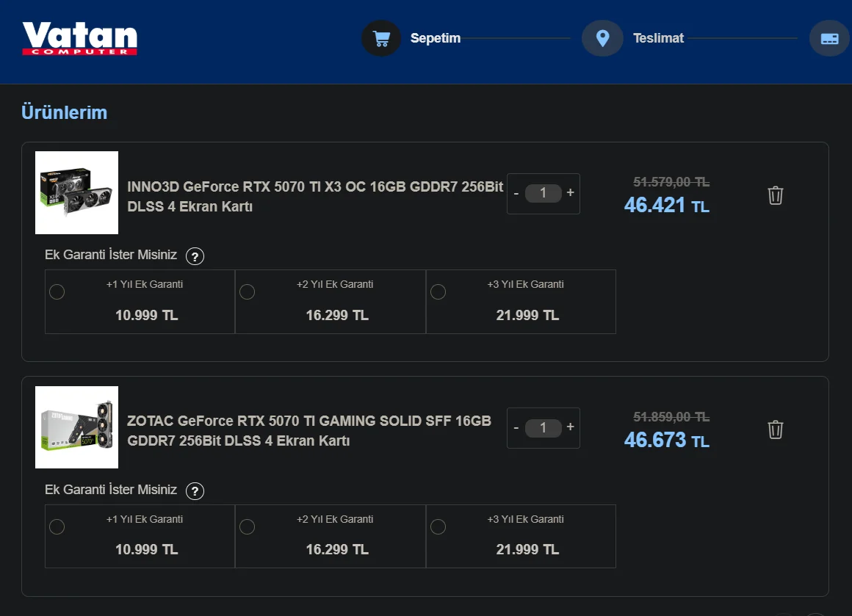
Task: Open ZOTAC GeForce RTX 5070 Ti product link
Action: point(309,431)
